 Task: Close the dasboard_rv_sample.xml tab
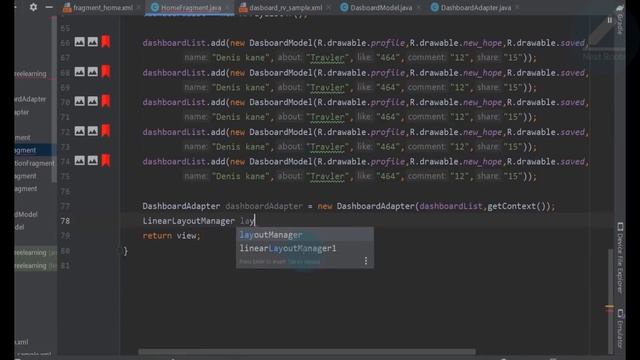pos(328,7)
